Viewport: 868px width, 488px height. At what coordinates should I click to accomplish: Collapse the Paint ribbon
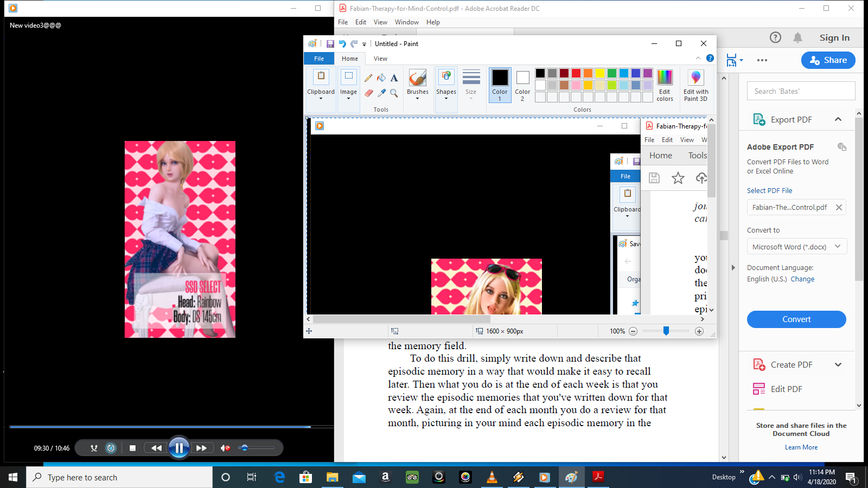(x=698, y=58)
